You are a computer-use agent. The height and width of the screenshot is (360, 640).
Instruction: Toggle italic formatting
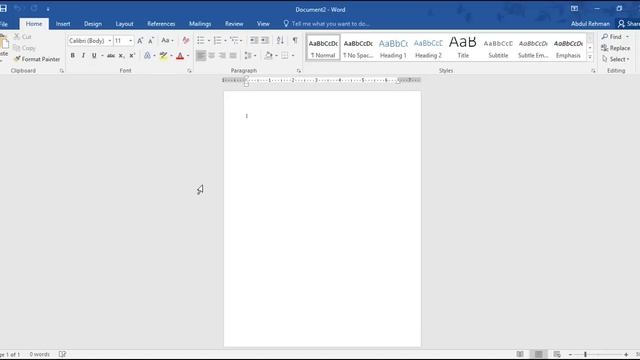click(x=83, y=56)
